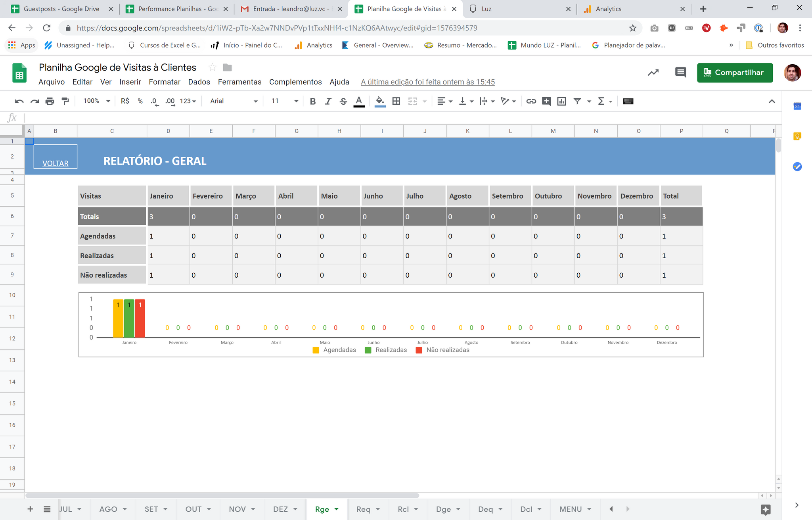Star this spreadsheet document

click(x=213, y=67)
